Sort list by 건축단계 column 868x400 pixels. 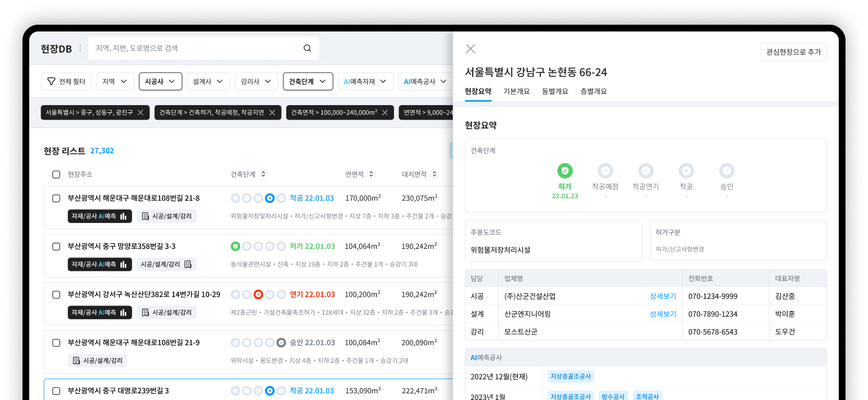(x=263, y=174)
